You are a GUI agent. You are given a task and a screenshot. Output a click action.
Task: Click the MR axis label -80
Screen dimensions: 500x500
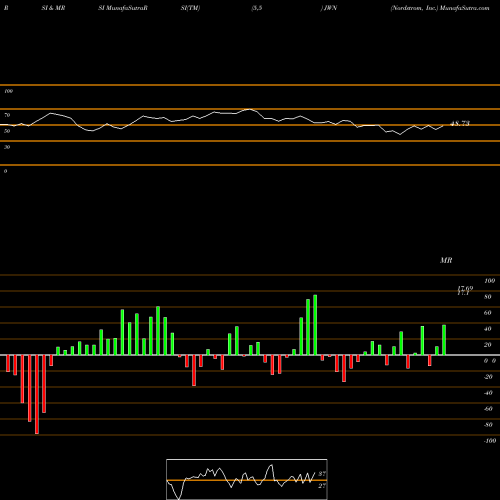[x=488, y=425]
